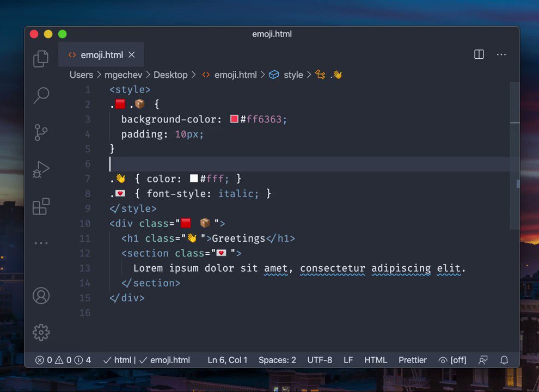Open the Manage settings gear

tap(41, 332)
